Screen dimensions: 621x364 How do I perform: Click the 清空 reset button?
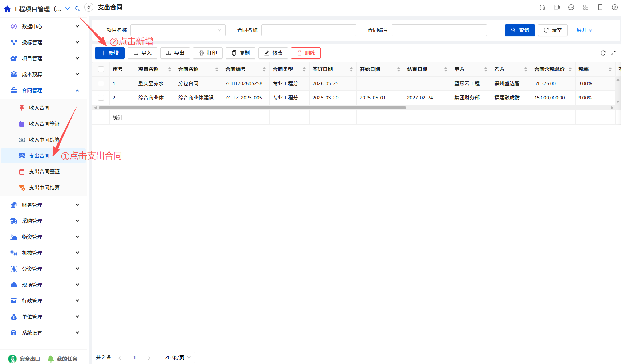click(553, 30)
